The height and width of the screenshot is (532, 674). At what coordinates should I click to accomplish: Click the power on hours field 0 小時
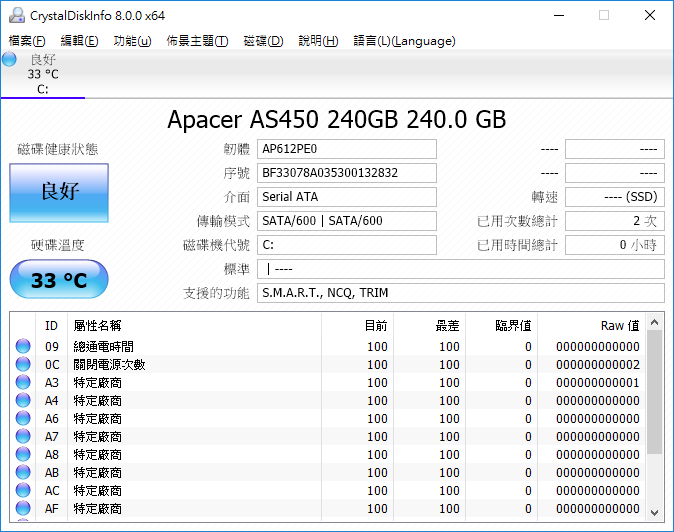click(615, 245)
